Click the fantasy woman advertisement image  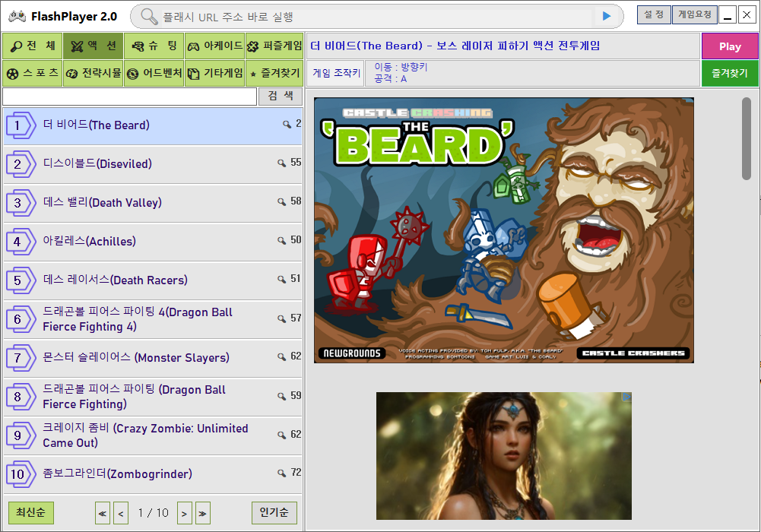(x=504, y=456)
